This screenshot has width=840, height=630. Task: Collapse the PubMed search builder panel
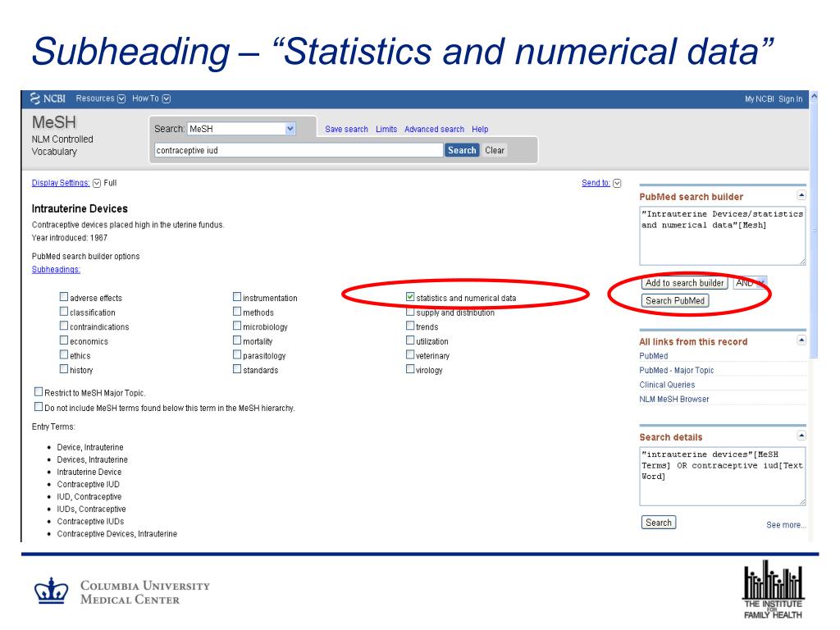[801, 195]
